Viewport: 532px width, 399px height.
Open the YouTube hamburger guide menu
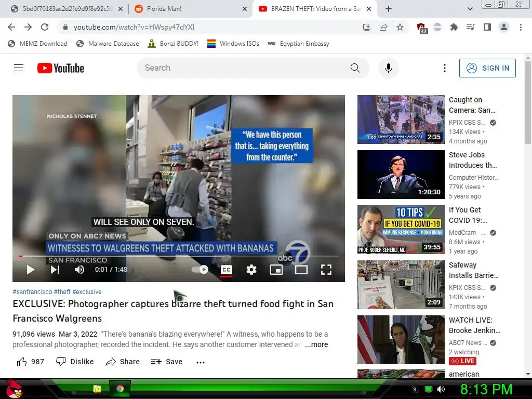(x=19, y=68)
